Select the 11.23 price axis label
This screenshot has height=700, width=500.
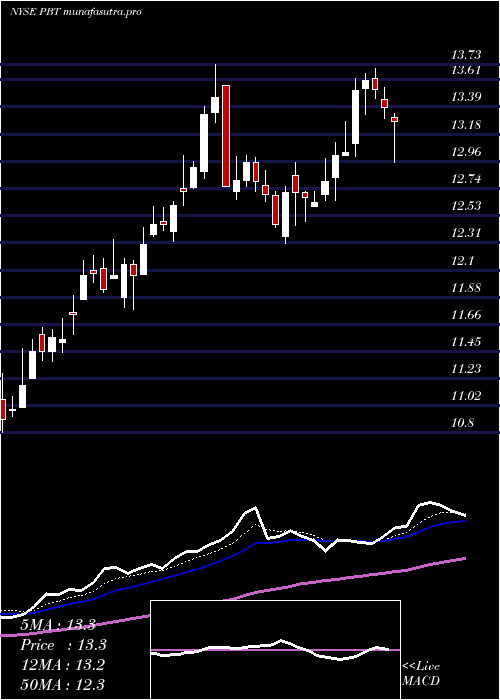tap(466, 369)
